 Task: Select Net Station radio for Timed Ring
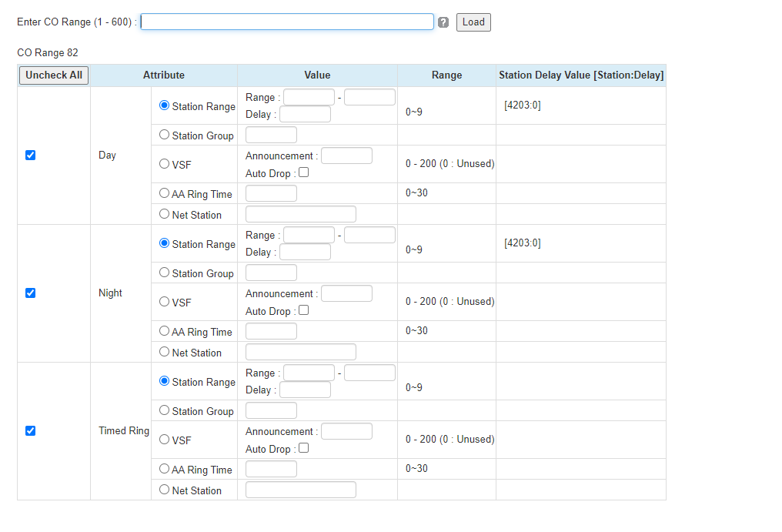click(164, 490)
